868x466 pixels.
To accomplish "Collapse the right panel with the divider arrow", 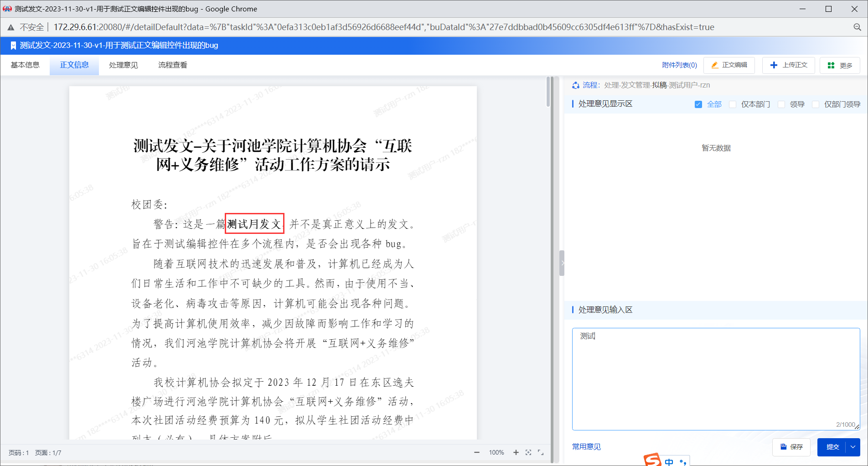I will pos(562,263).
